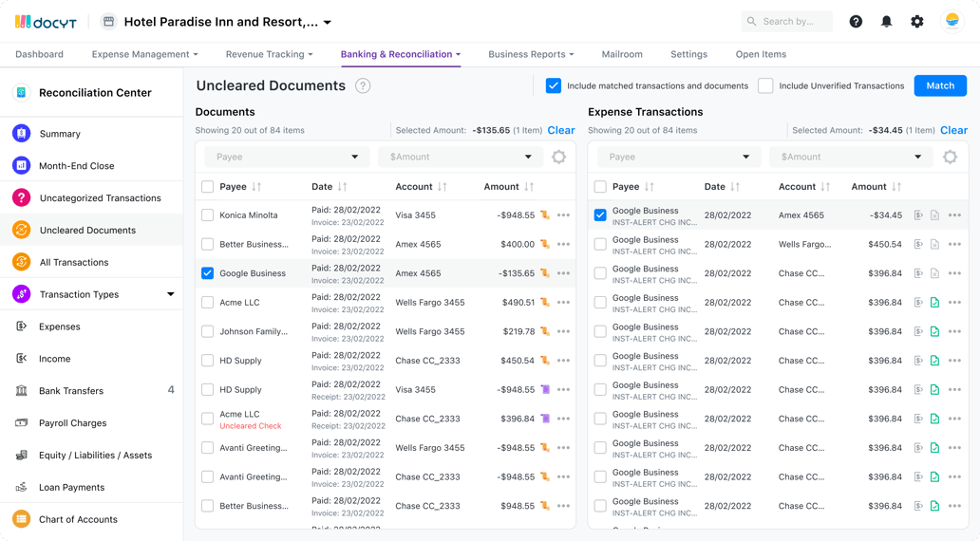The image size is (980, 541).
Task: Sort Expense Transactions by Amount arrows icon
Action: (896, 187)
